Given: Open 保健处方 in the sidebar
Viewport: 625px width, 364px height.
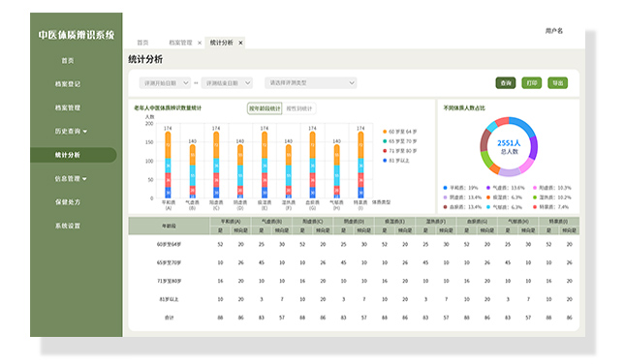Looking at the screenshot, I should tap(68, 202).
